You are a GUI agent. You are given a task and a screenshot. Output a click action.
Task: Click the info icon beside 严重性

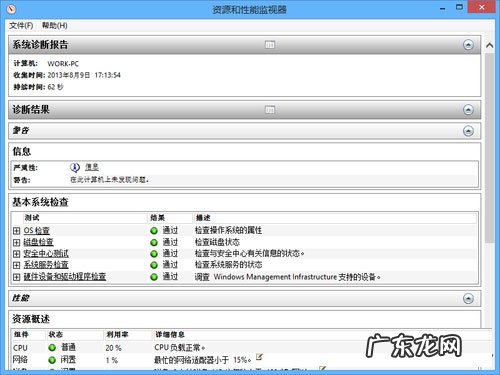[x=75, y=167]
